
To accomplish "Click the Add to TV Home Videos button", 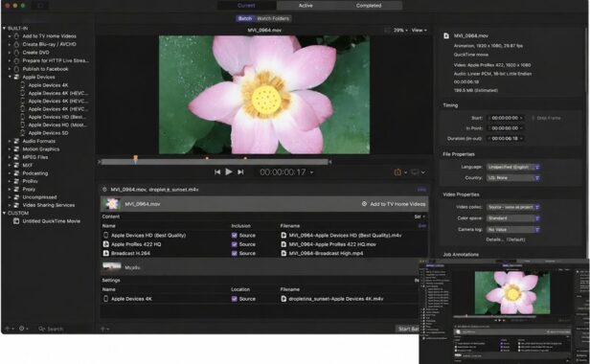I will [394, 204].
